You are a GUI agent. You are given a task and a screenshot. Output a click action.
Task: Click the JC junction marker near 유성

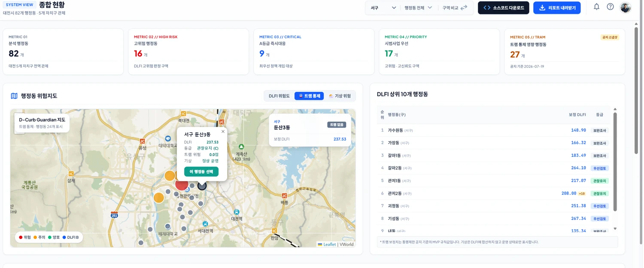click(142, 141)
